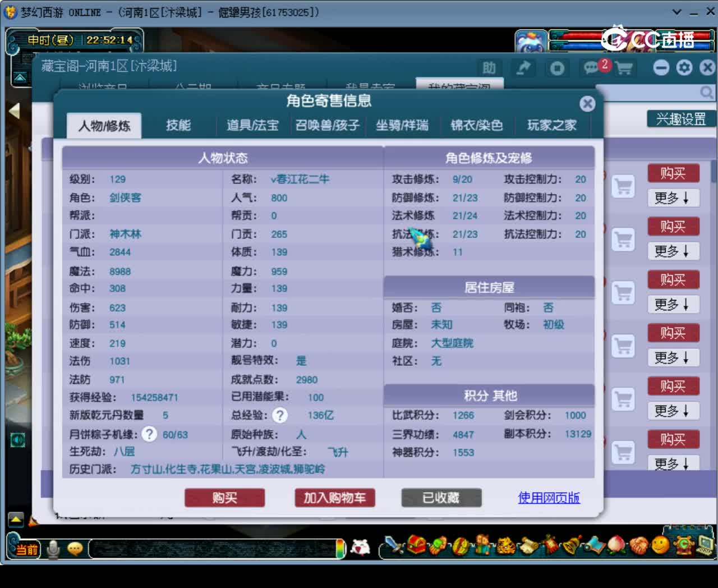Click the golden bell icon in the bottom toolbar
Screen dimensions: 718x588
(572, 545)
